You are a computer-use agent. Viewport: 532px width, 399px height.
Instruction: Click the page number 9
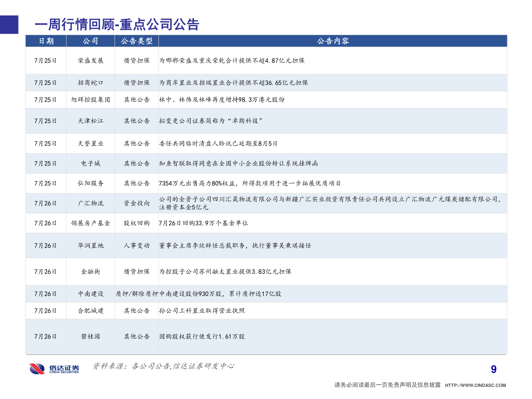coord(493,369)
